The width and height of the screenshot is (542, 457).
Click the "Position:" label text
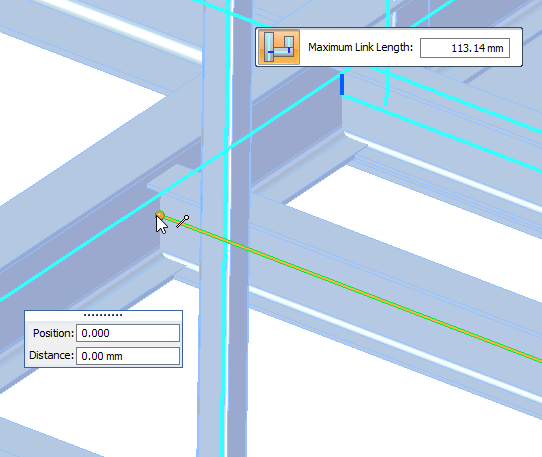[54, 333]
